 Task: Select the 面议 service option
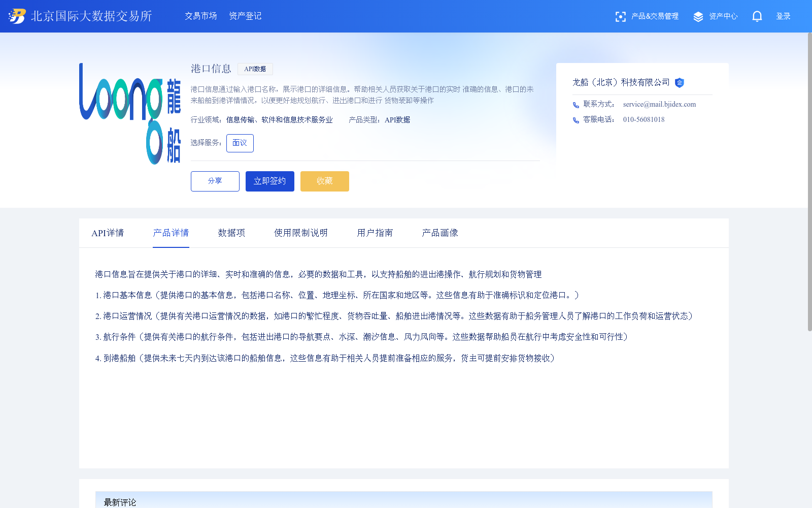(240, 143)
